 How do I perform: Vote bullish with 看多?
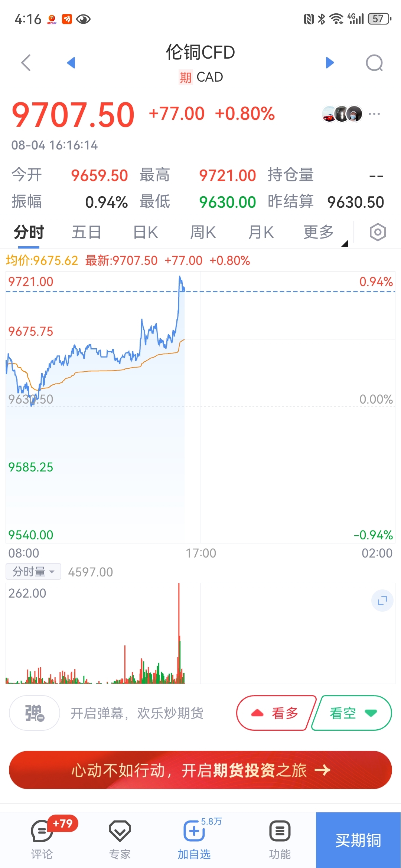tap(276, 713)
